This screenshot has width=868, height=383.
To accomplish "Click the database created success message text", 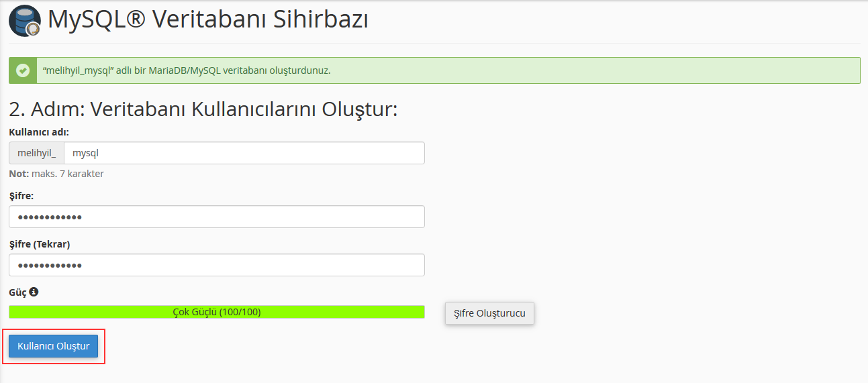I will [x=187, y=70].
